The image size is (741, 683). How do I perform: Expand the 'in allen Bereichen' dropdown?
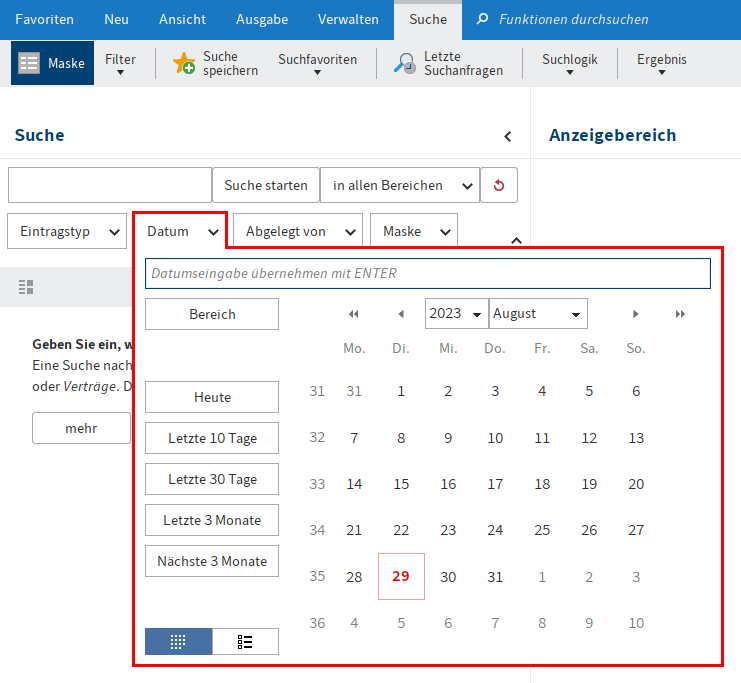[x=399, y=185]
